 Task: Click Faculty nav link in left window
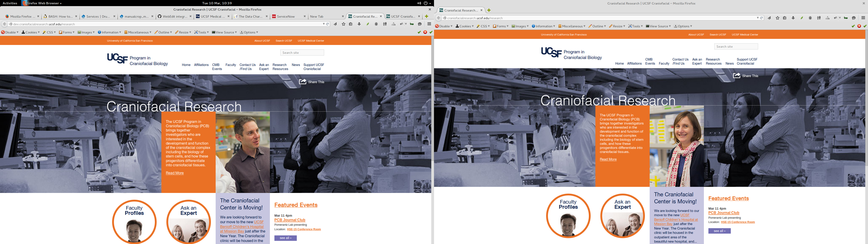pyautogui.click(x=231, y=65)
